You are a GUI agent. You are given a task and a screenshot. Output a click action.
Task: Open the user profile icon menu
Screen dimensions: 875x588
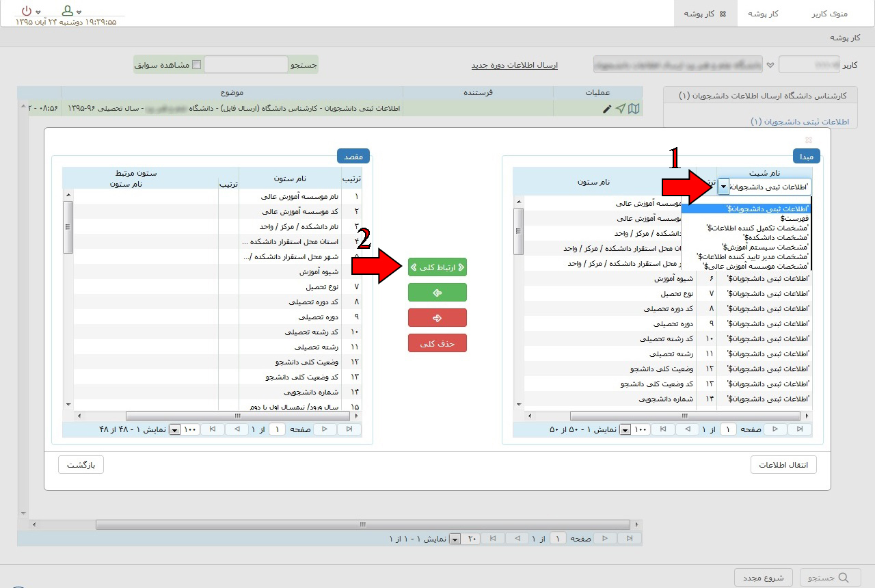pos(67,11)
